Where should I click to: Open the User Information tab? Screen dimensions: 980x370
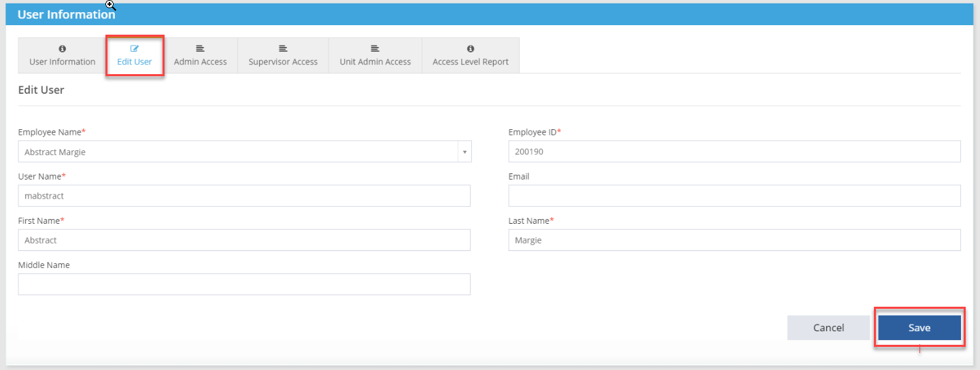click(63, 56)
